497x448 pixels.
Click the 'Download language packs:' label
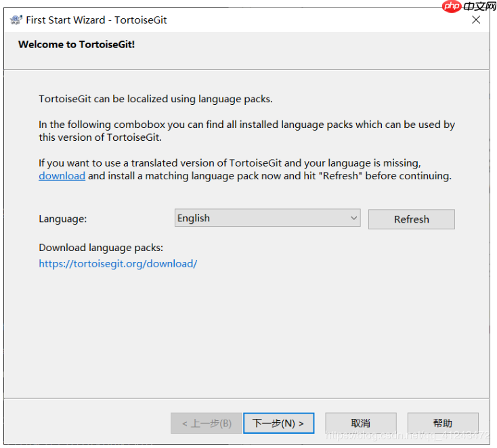101,248
